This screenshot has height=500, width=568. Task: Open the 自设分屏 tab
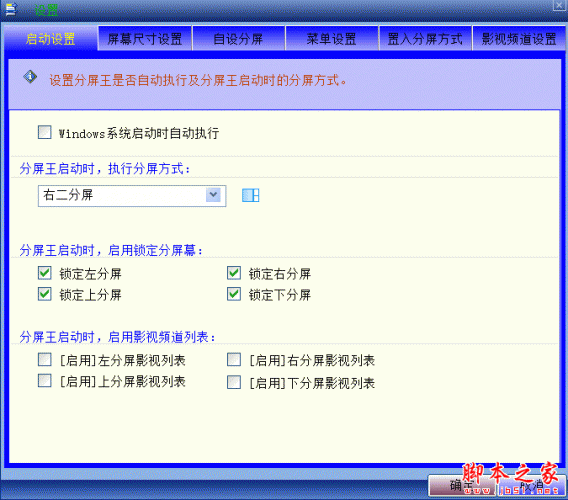click(x=238, y=39)
